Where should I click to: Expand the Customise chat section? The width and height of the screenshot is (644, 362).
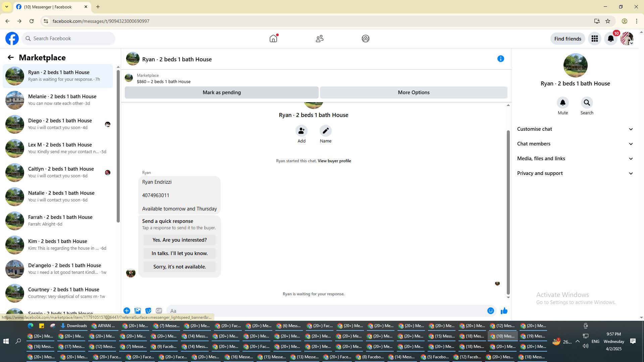coord(575,129)
